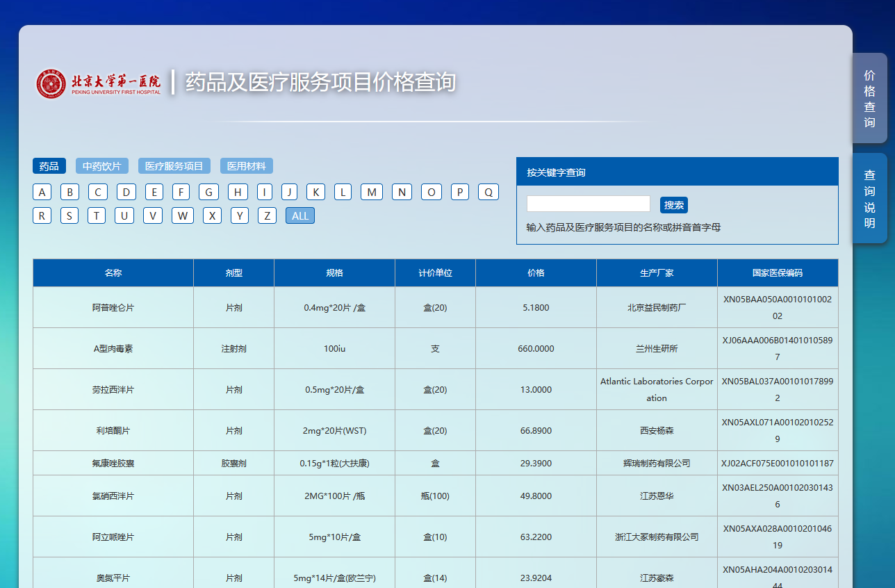Filter by letter W

click(183, 215)
